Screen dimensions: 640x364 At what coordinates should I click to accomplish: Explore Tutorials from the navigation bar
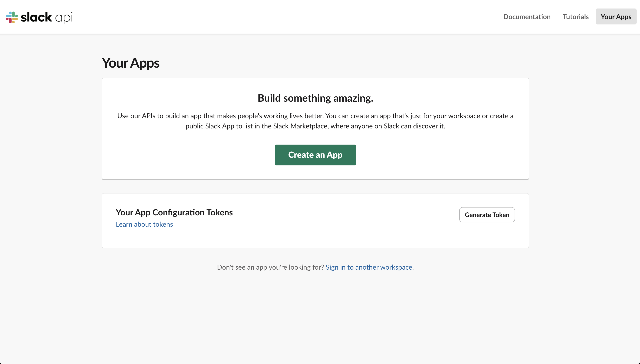click(x=575, y=17)
